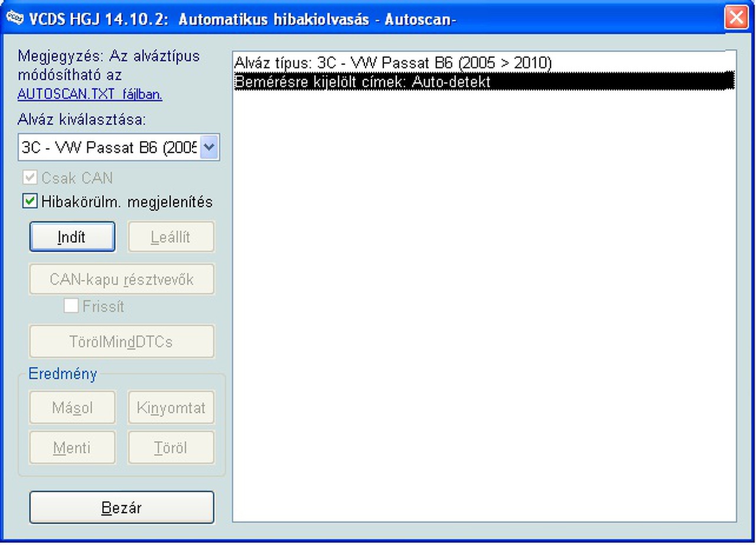Toggle the Frissít checkbox
This screenshot has width=756, height=545.
[71, 306]
